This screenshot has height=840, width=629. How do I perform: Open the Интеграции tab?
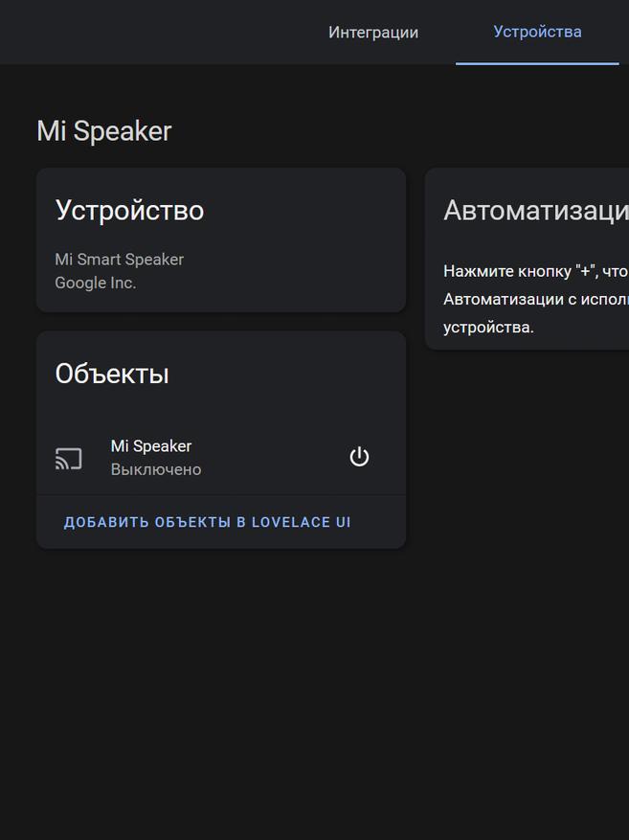click(x=373, y=33)
